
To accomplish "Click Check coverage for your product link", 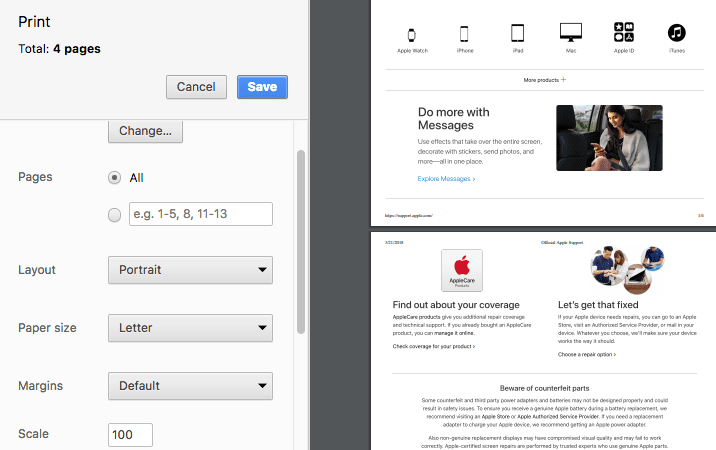I will tap(434, 346).
